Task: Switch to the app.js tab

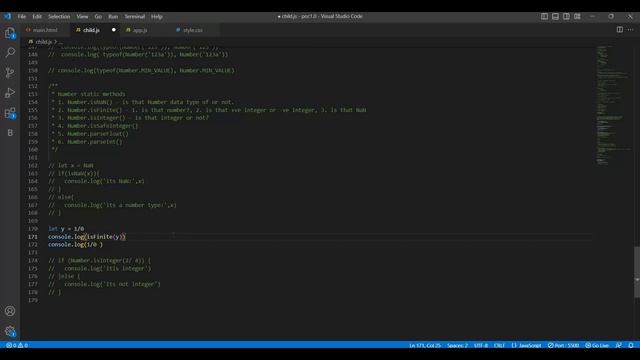Action: [140, 30]
